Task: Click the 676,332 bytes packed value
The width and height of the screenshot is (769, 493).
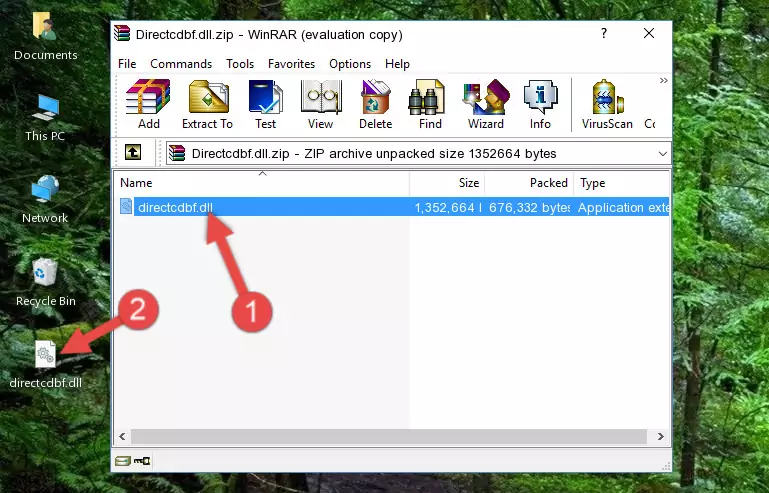Action: [x=530, y=208]
